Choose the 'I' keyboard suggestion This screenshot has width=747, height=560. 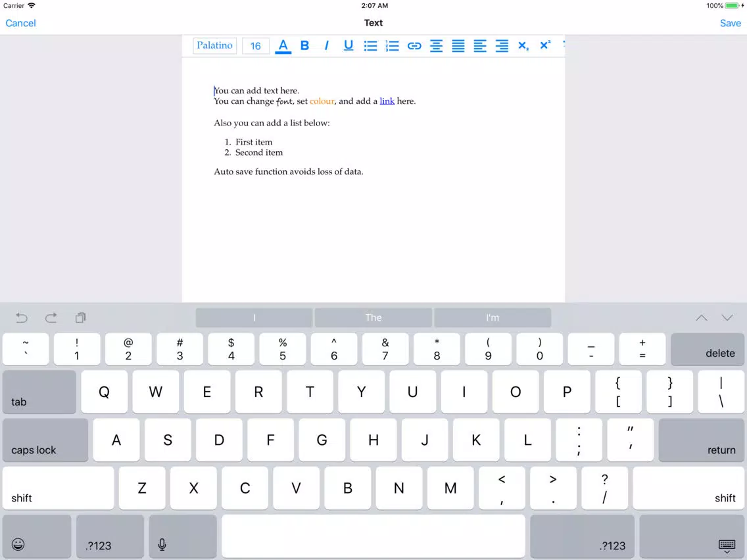pos(254,317)
